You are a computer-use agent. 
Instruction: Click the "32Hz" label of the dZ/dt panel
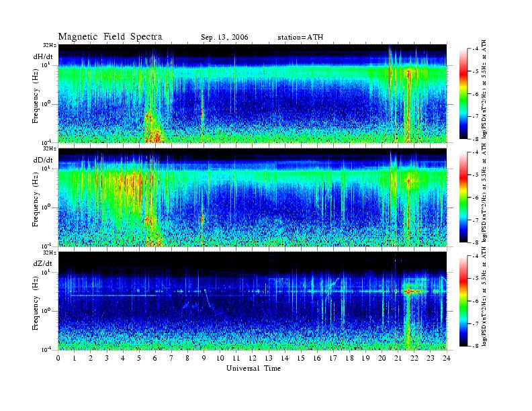50,253
